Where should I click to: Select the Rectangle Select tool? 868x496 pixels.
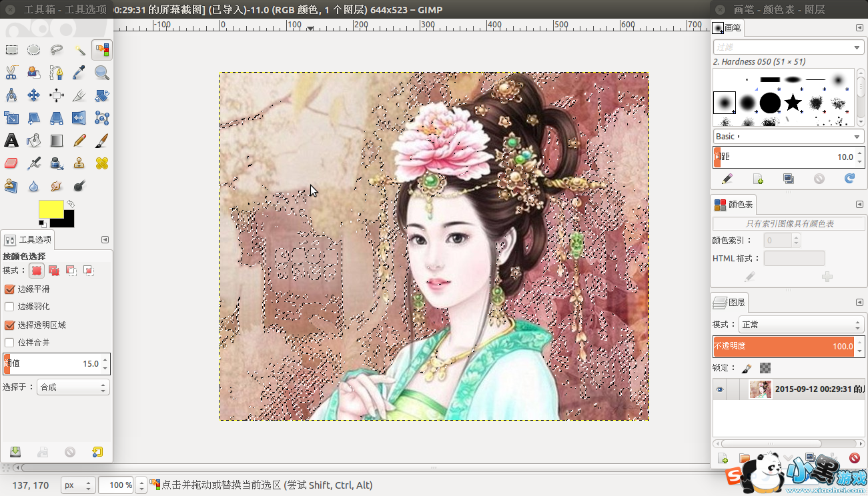click(11, 50)
